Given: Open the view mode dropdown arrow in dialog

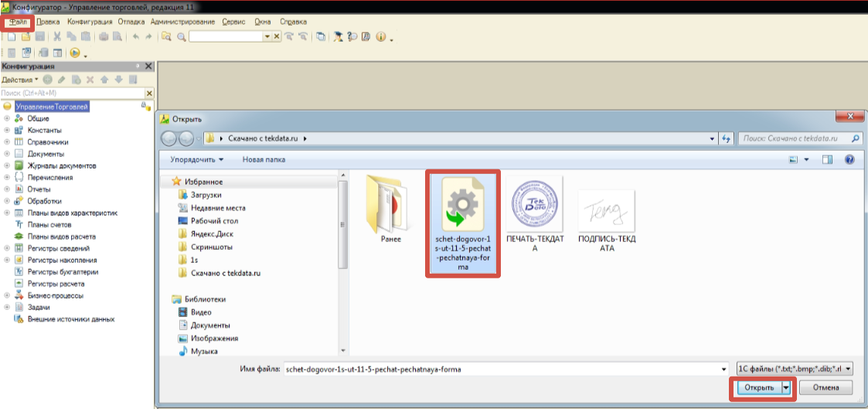Looking at the screenshot, I should 807,160.
